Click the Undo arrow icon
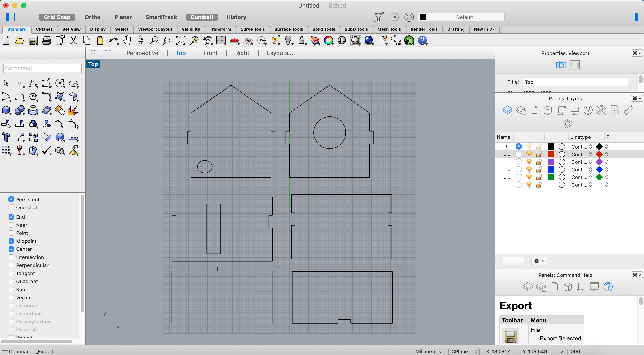 pos(114,41)
